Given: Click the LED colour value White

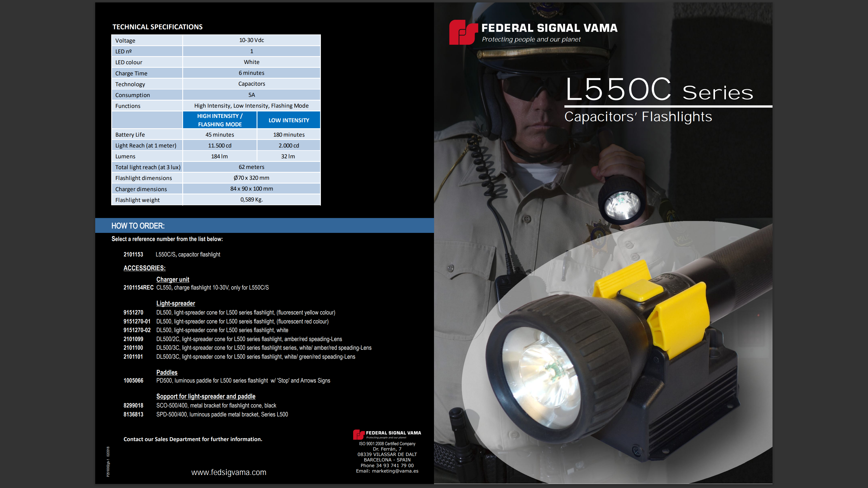Looking at the screenshot, I should (x=251, y=62).
